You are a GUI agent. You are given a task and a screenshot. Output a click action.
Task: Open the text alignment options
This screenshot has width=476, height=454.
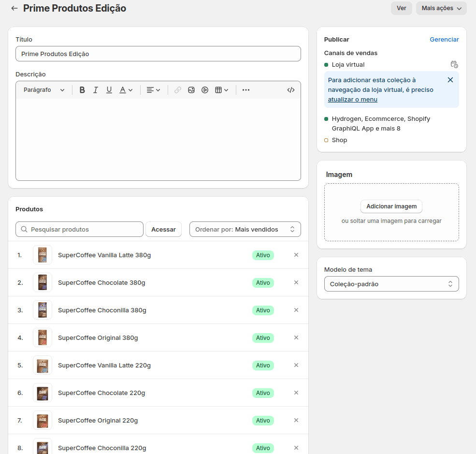click(153, 90)
